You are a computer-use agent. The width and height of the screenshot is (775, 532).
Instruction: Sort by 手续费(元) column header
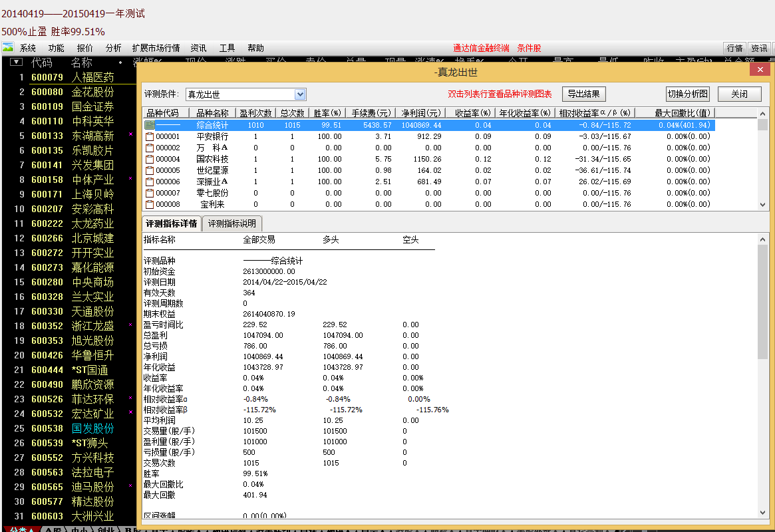coord(371,113)
